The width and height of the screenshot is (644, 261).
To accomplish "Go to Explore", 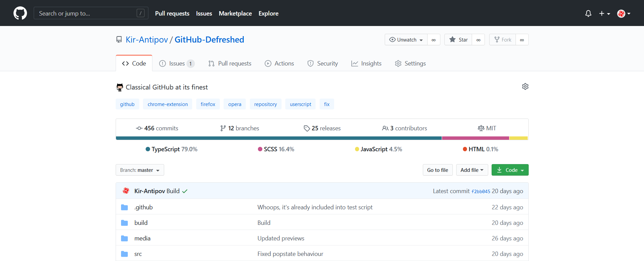I will tap(268, 14).
